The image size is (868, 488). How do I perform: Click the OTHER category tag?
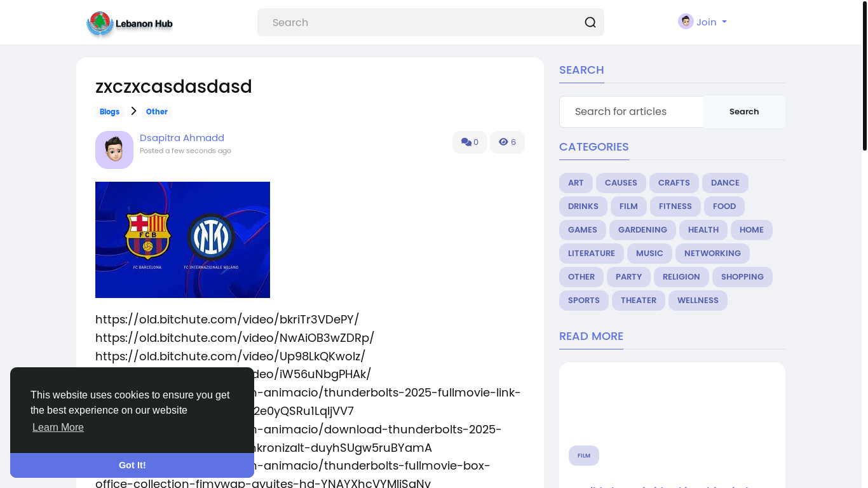coord(581,277)
